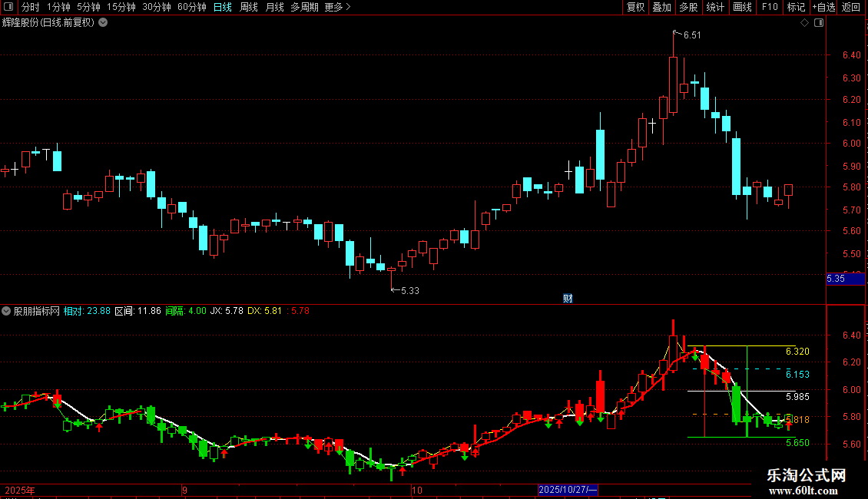Click the 返回 back button
This screenshot has height=499, width=868.
pos(851,7)
